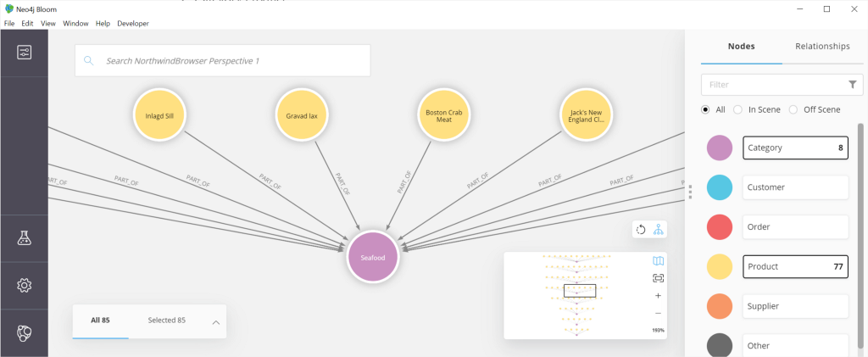Select the Seafood category node

(x=373, y=258)
